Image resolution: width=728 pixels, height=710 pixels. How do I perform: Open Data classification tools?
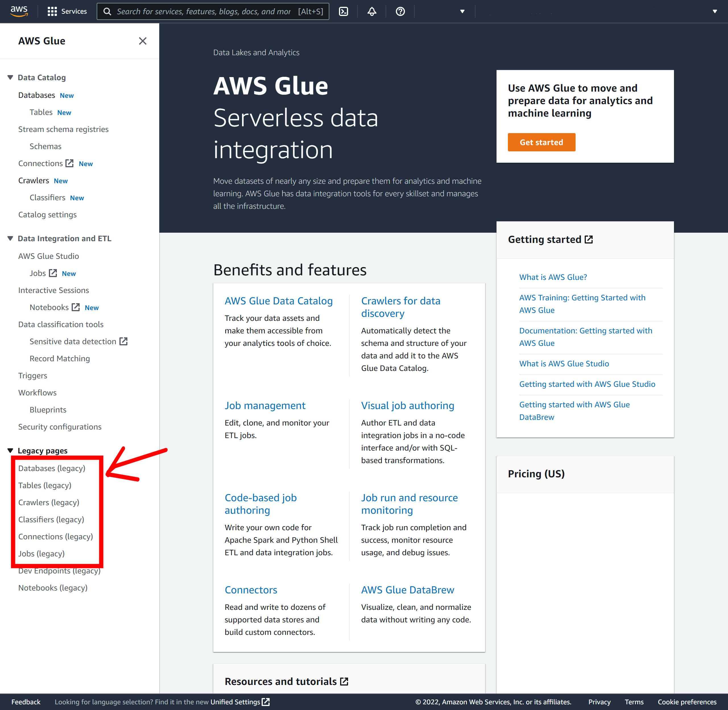pos(61,325)
